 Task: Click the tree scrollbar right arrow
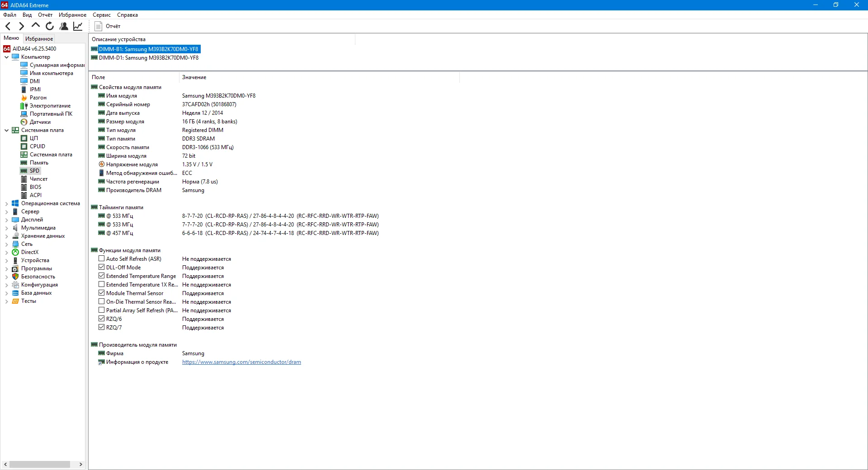[81, 464]
